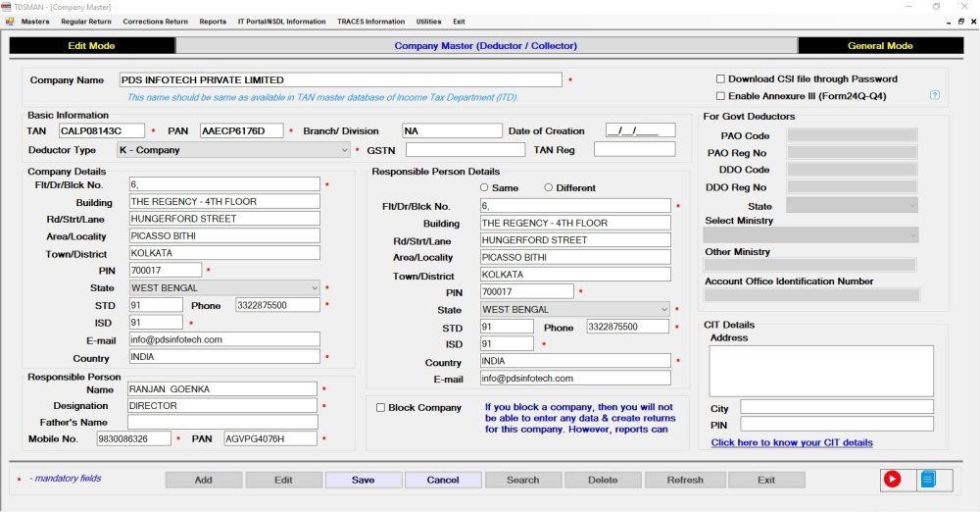Click the Mobile No. field
980x512 pixels.
(x=133, y=438)
